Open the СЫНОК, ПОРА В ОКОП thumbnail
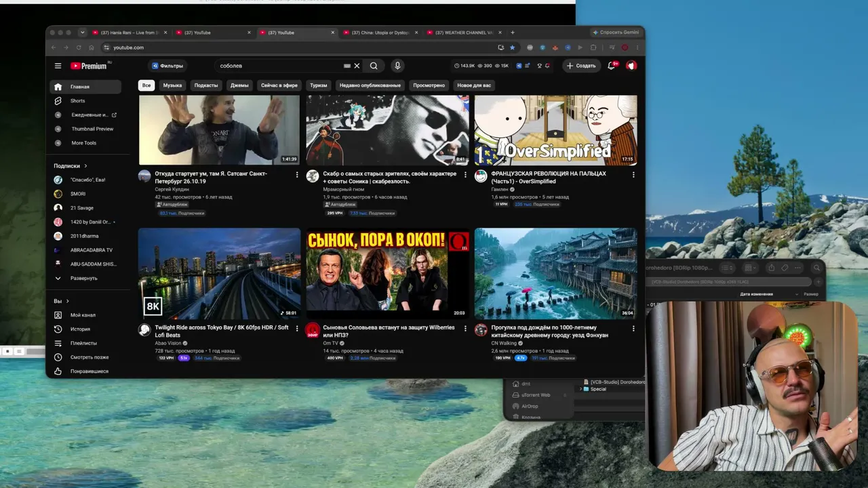 point(387,273)
